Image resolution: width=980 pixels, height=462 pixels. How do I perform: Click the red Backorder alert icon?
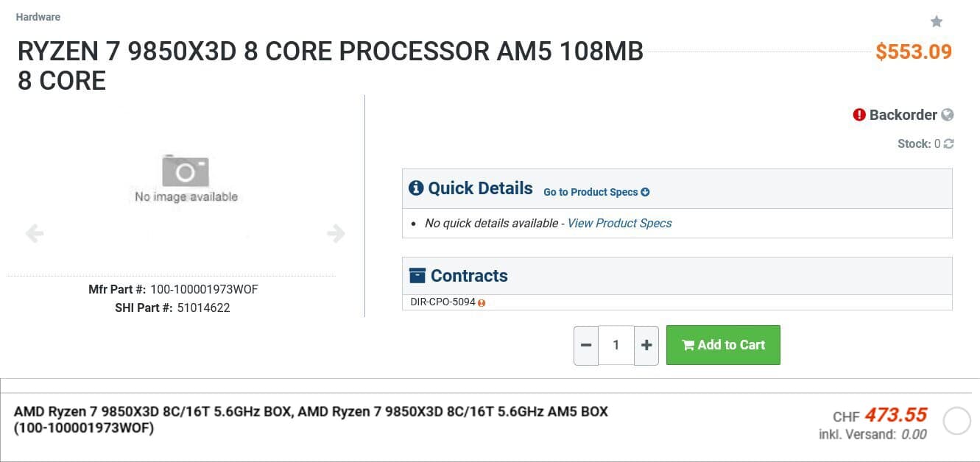pyautogui.click(x=859, y=115)
